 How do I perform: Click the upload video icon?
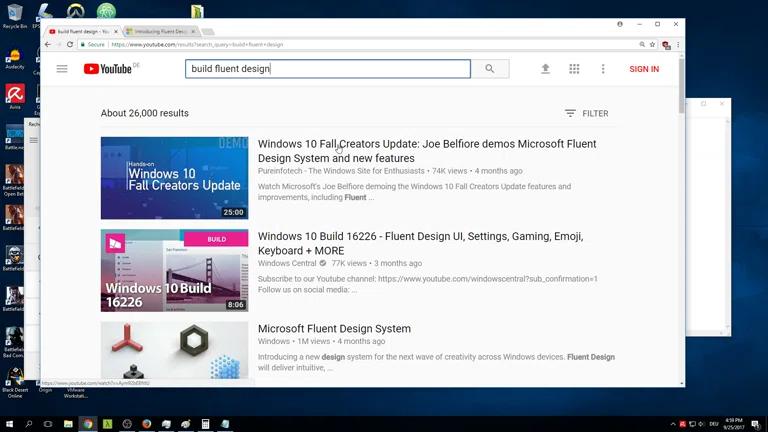pos(545,69)
